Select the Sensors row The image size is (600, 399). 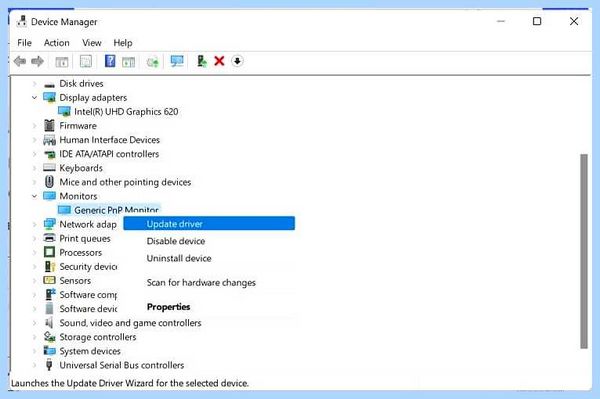tap(75, 281)
